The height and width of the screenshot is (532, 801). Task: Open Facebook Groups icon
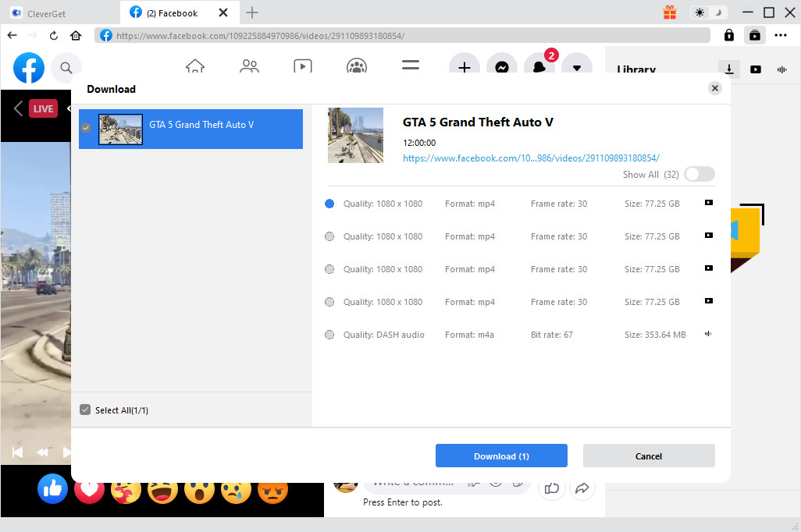(x=357, y=66)
